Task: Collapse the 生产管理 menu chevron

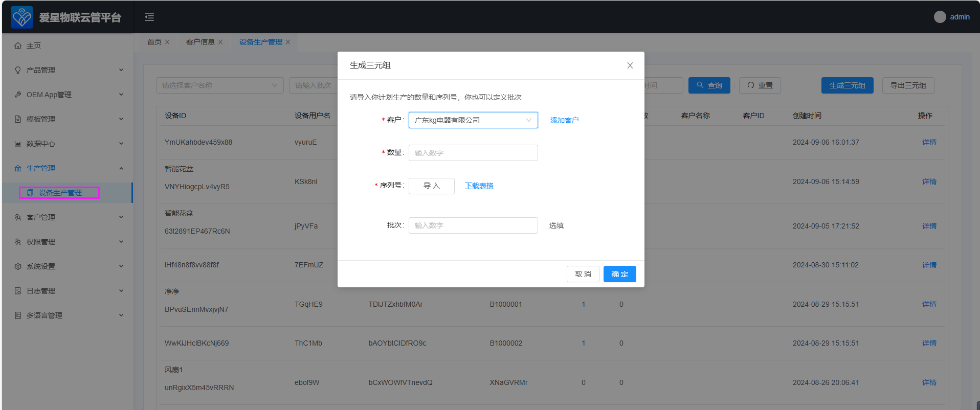Action: [x=121, y=168]
